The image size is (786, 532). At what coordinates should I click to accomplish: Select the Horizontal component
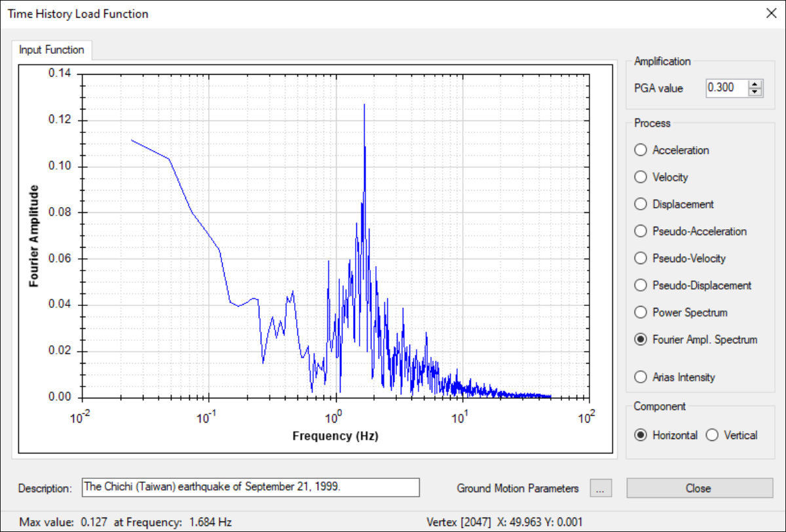click(x=666, y=435)
